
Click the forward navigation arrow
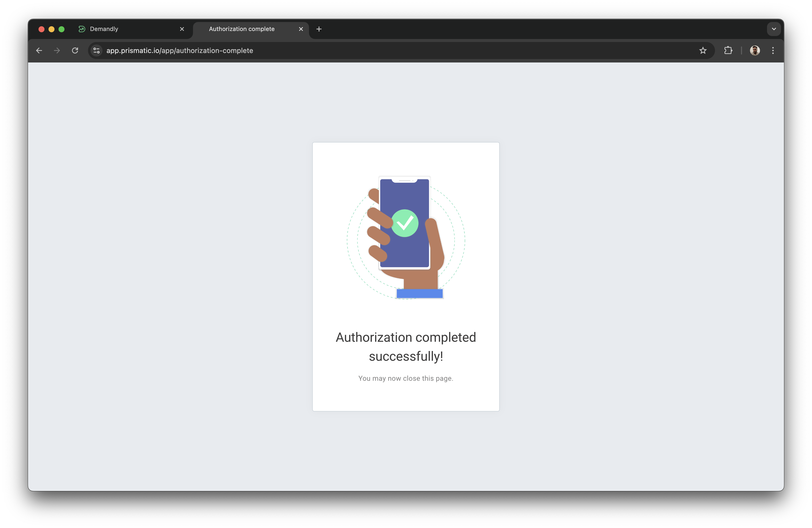click(x=57, y=50)
